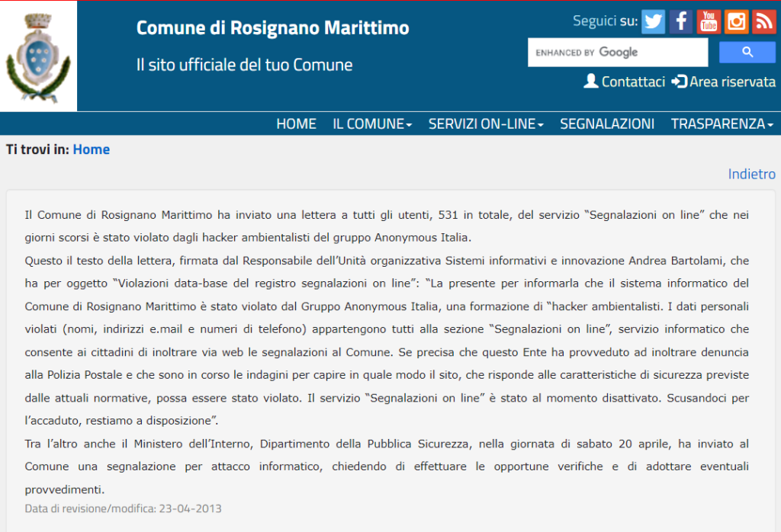Open the Twitter social icon
This screenshot has width=781, height=532.
(653, 21)
